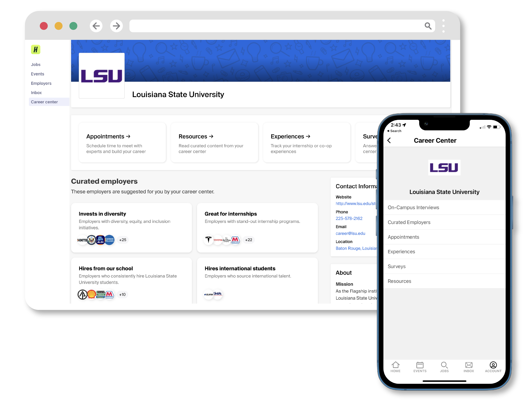Click the Employers icon in sidebar

tap(41, 83)
